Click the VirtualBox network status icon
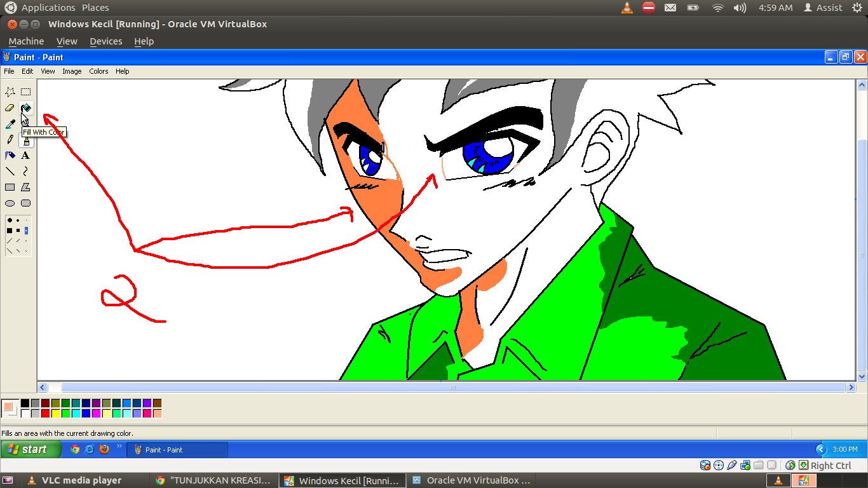Image resolution: width=868 pixels, height=488 pixels. [745, 465]
